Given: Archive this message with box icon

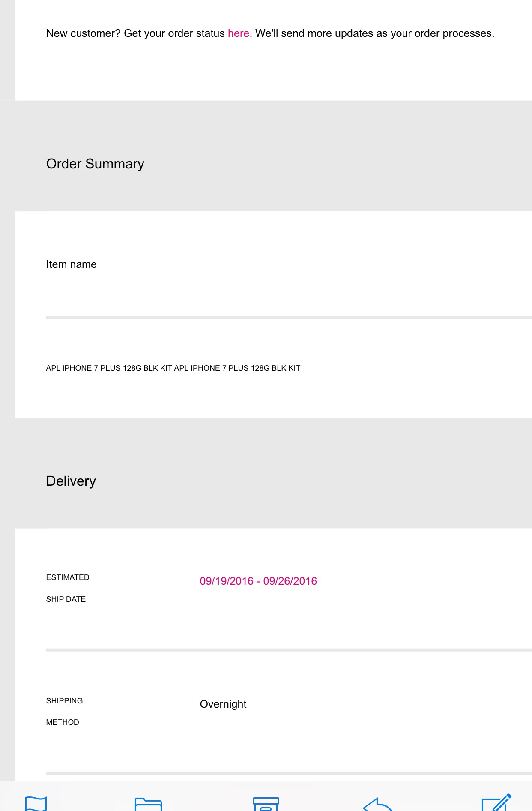Looking at the screenshot, I should pos(266,803).
